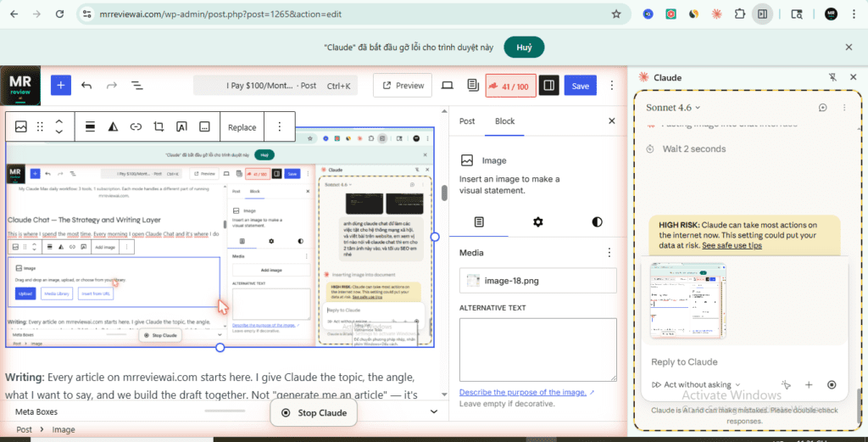This screenshot has width=868, height=442.
Task: Close the block settings sidebar
Action: click(x=612, y=120)
